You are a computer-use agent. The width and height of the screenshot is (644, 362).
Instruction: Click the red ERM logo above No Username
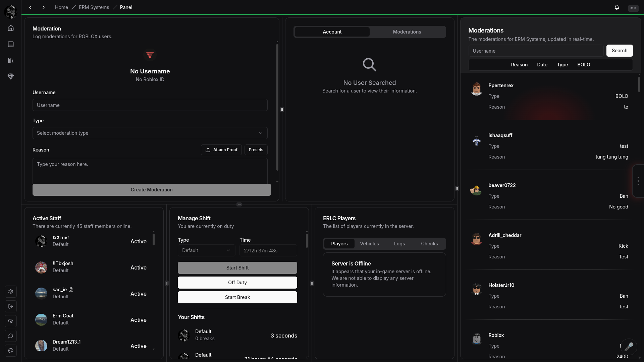[x=150, y=55]
